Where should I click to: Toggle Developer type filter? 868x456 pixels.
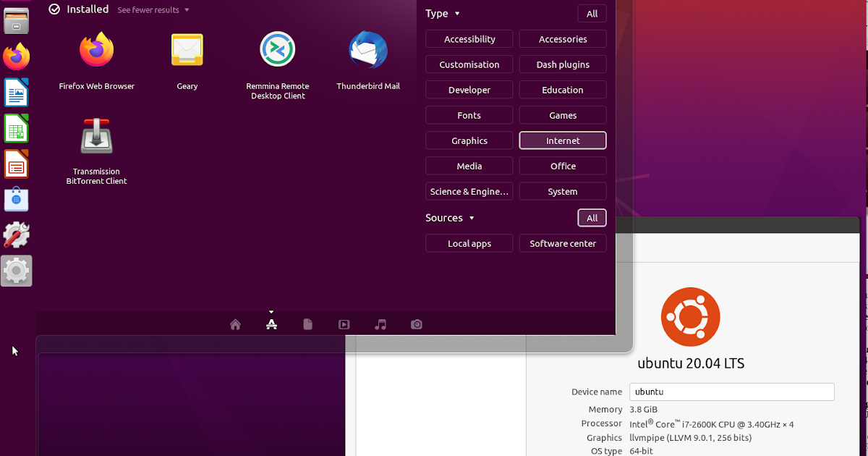[469, 90]
